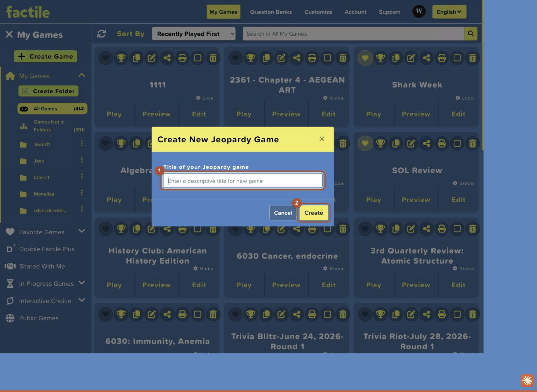537x392 pixels.
Task: Expand the Interactive Choice section
Action: (82, 300)
